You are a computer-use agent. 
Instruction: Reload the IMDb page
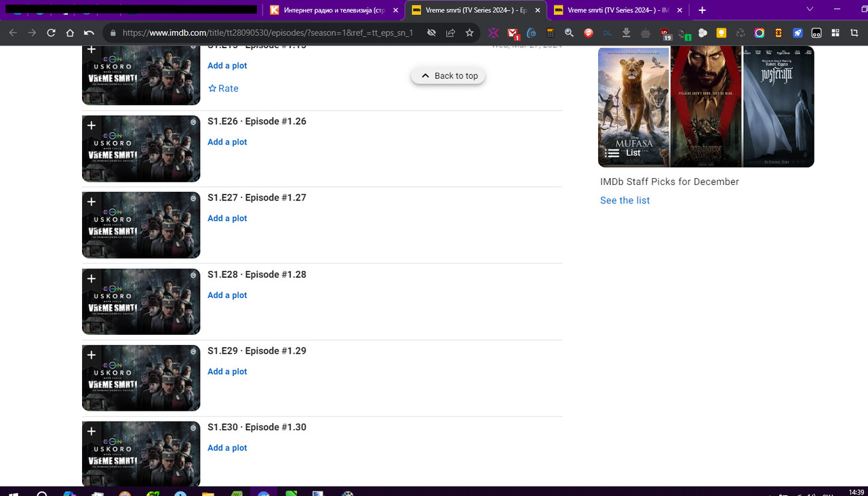[x=51, y=33]
